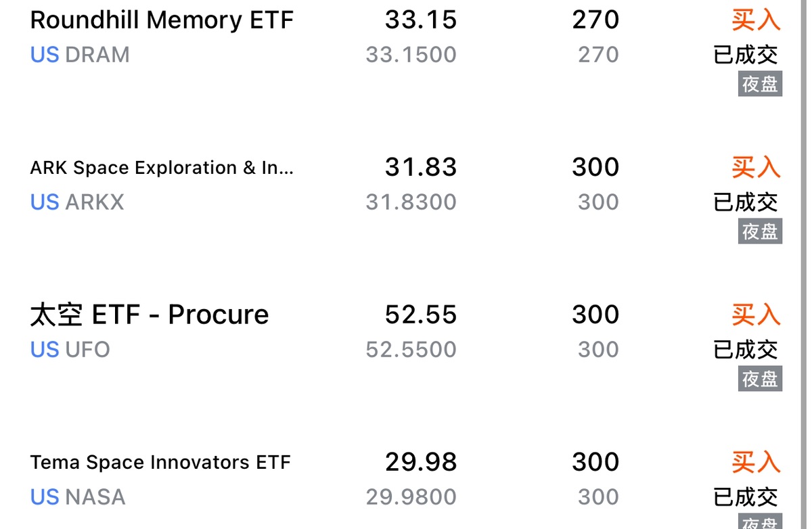The width and height of the screenshot is (812, 529).
Task: Select the 33.15 order price
Action: (421, 20)
